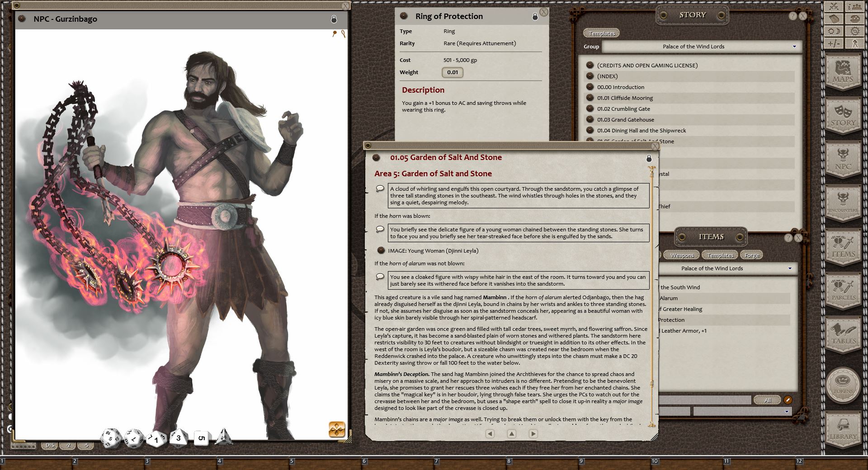Viewport: 868px width, 470px height.
Task: Toggle the Ring of Protection lock icon
Action: pos(535,16)
